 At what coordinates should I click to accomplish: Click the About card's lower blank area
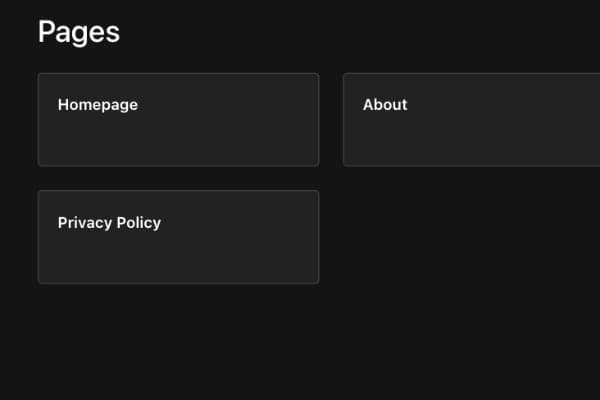[470, 150]
